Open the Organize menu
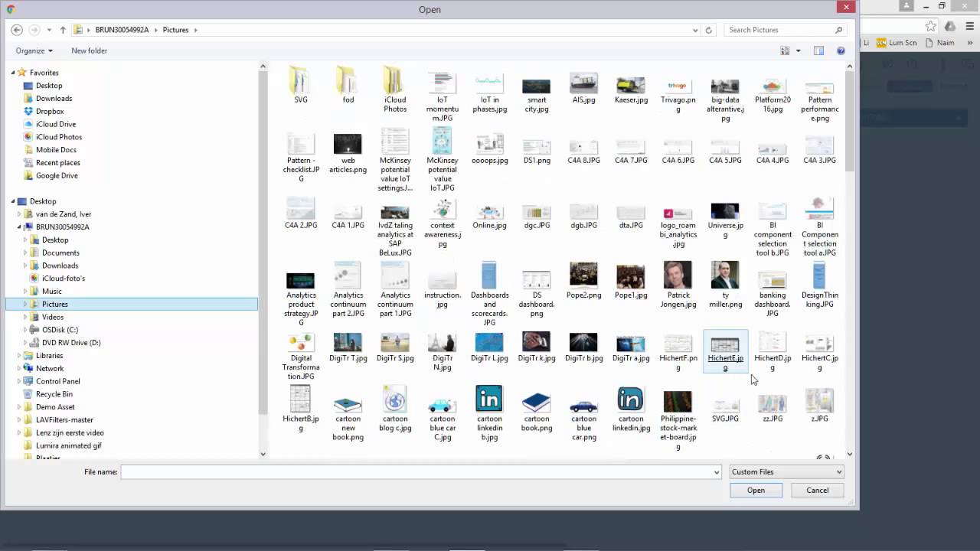Image resolution: width=980 pixels, height=551 pixels. 34,51
